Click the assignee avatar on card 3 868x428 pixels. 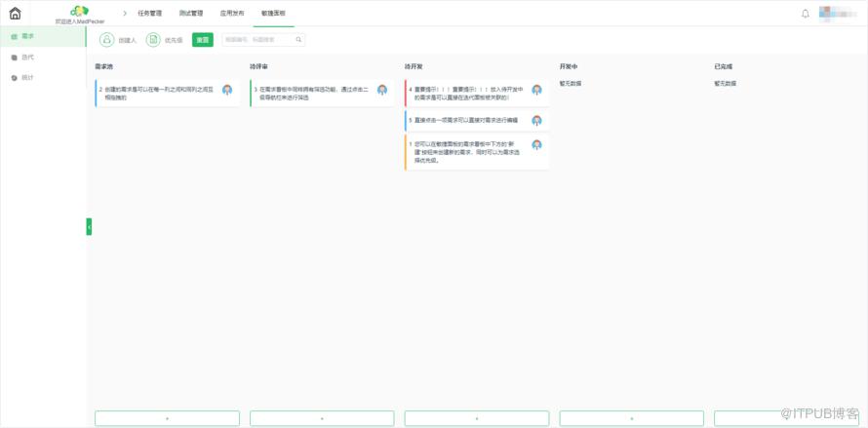point(382,90)
